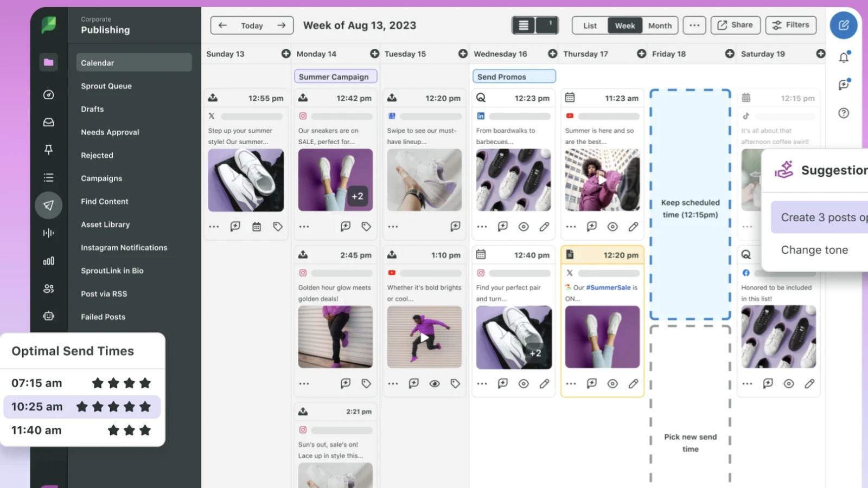Add a post on Friday 18
Screen dimensions: 868x488
pyautogui.click(x=730, y=54)
